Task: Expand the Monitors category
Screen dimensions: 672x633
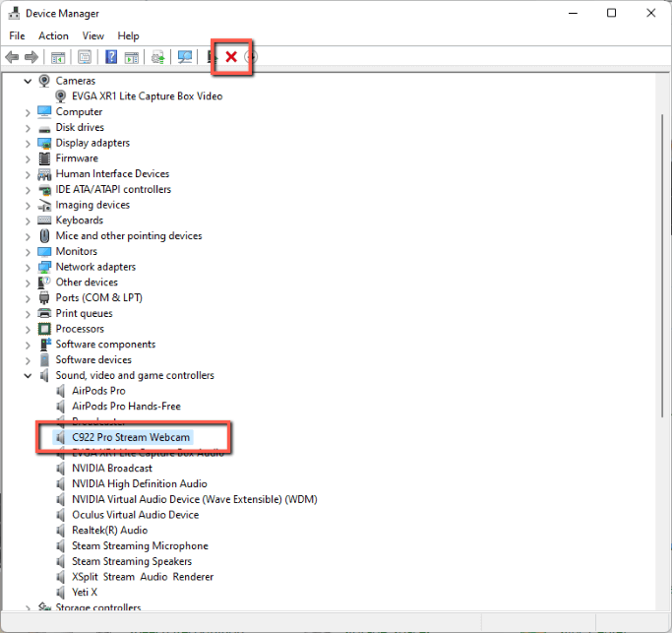Action: pyautogui.click(x=28, y=252)
